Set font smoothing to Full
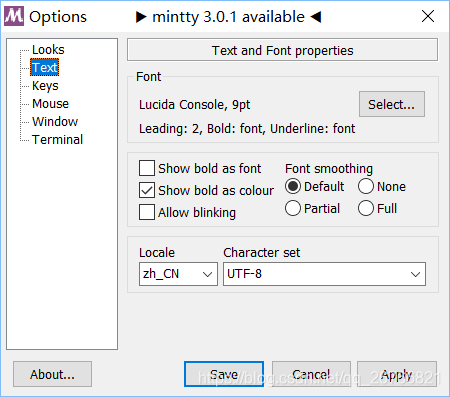 coord(366,208)
